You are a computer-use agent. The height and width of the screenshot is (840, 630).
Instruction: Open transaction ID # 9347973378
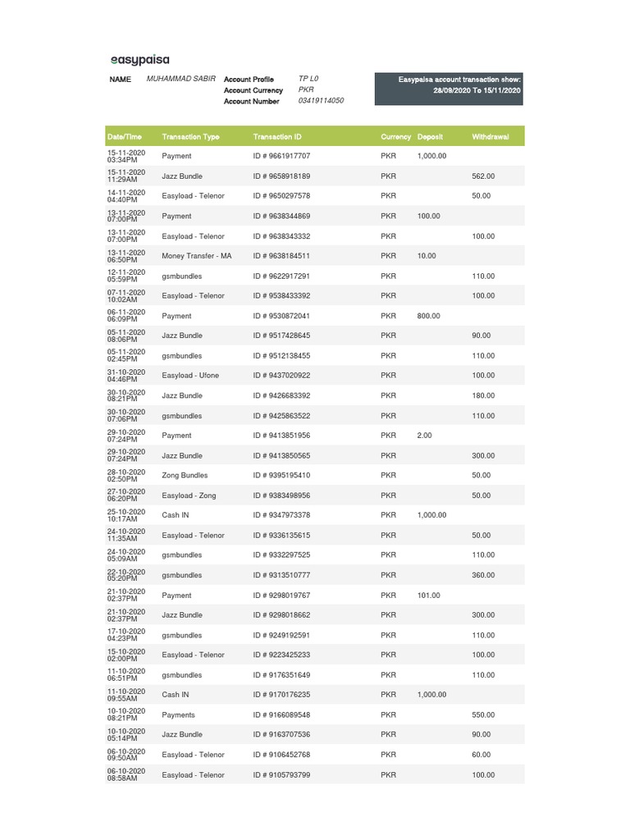pos(282,515)
